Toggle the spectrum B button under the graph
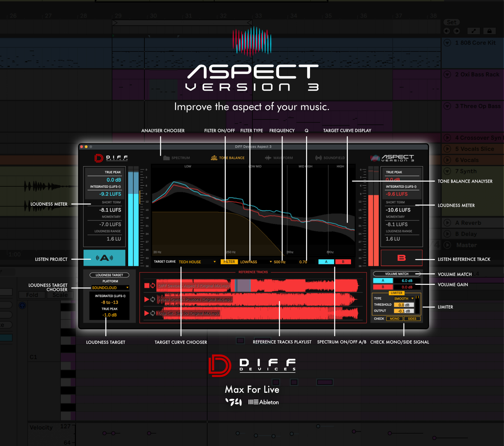The width and height of the screenshot is (504, 446). pos(343,262)
